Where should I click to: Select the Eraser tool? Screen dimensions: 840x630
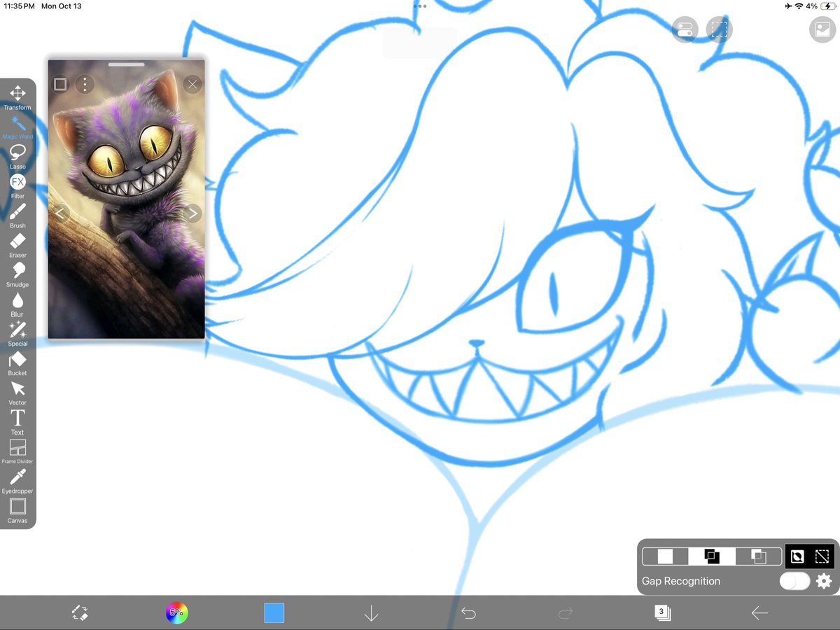pos(17,245)
